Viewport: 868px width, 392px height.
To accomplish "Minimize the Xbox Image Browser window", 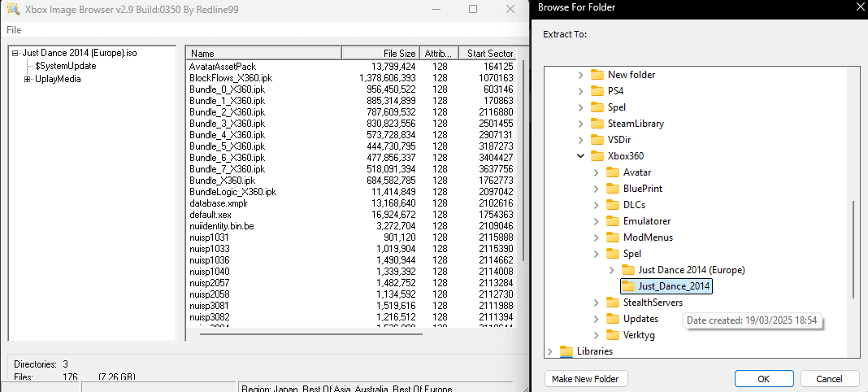I will coord(436,10).
